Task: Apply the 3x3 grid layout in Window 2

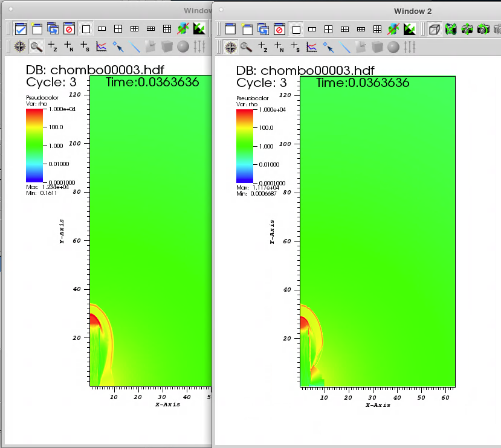Action: click(377, 30)
